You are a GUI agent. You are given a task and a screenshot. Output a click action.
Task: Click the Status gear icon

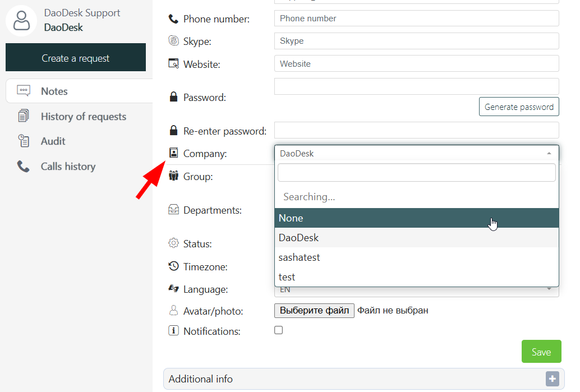pyautogui.click(x=173, y=243)
